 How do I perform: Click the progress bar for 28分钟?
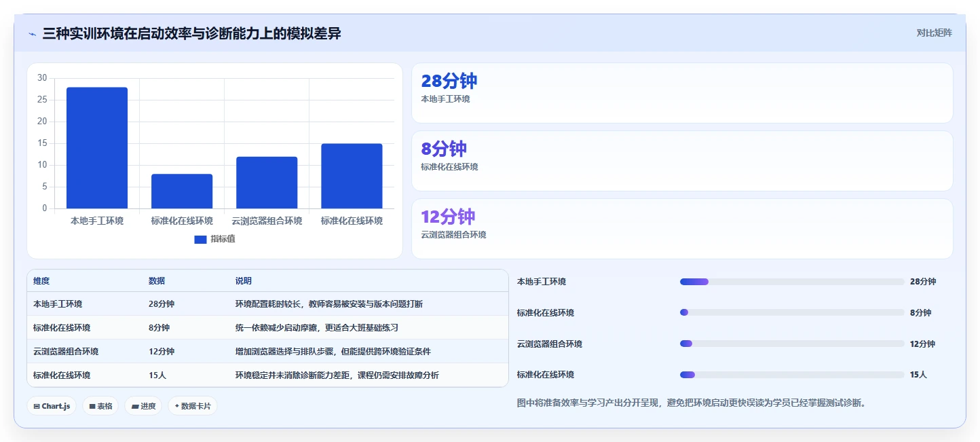(792, 282)
